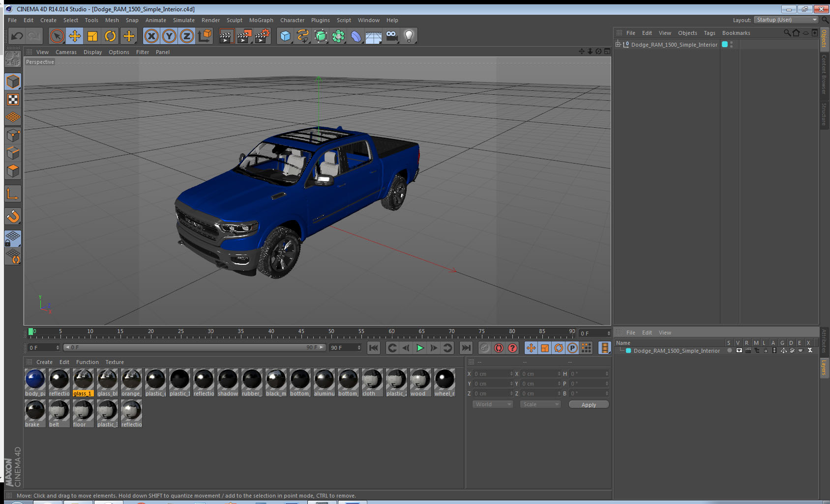Add a Cube primitive object

pos(285,36)
